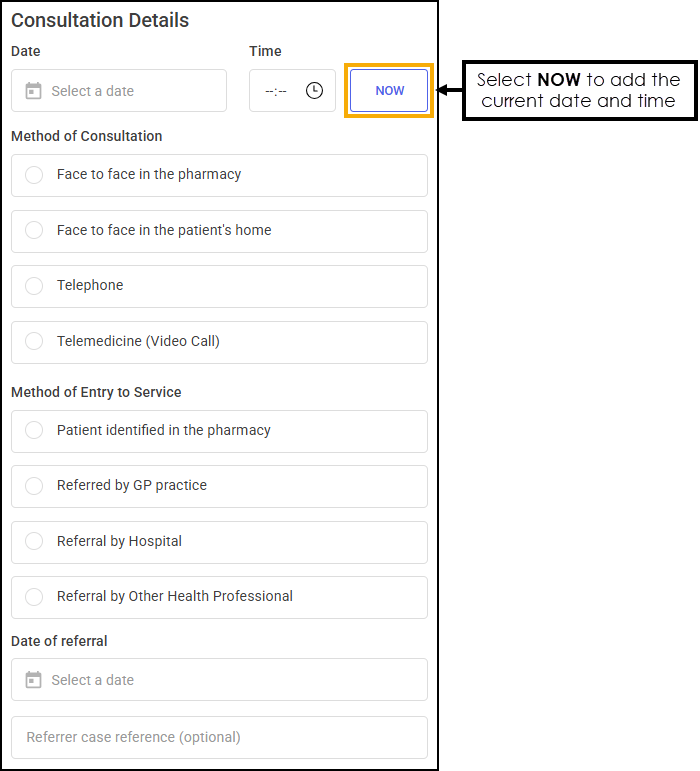
Task: Click the Select NOW instruction callout box
Action: (x=580, y=90)
